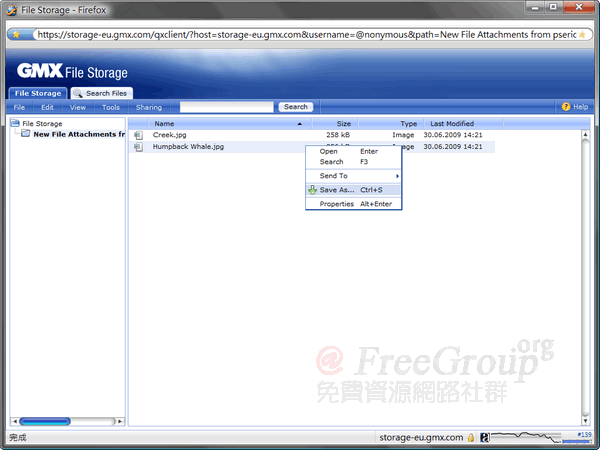600x450 pixels.
Task: Click the File Storage root drive icon
Action: 15,123
